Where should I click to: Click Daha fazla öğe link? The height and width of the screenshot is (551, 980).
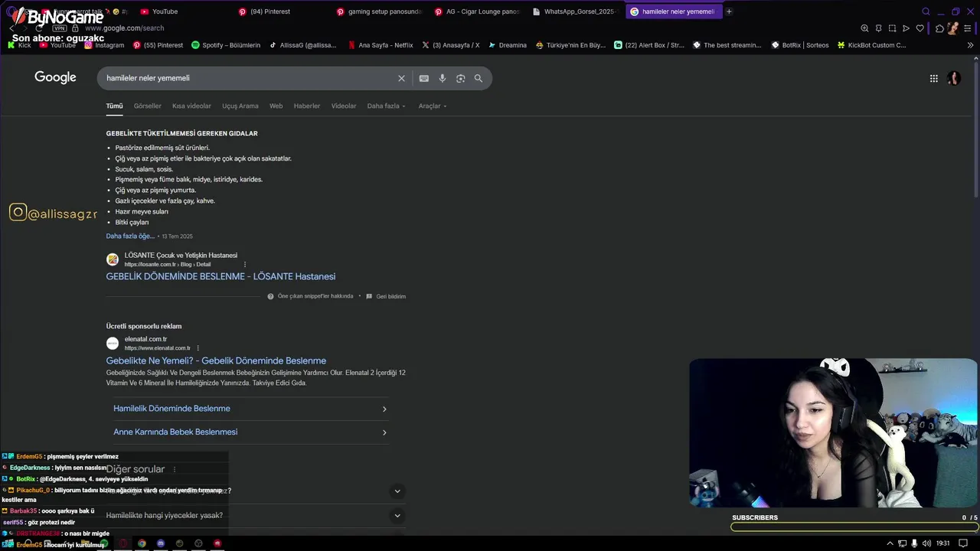click(x=130, y=236)
